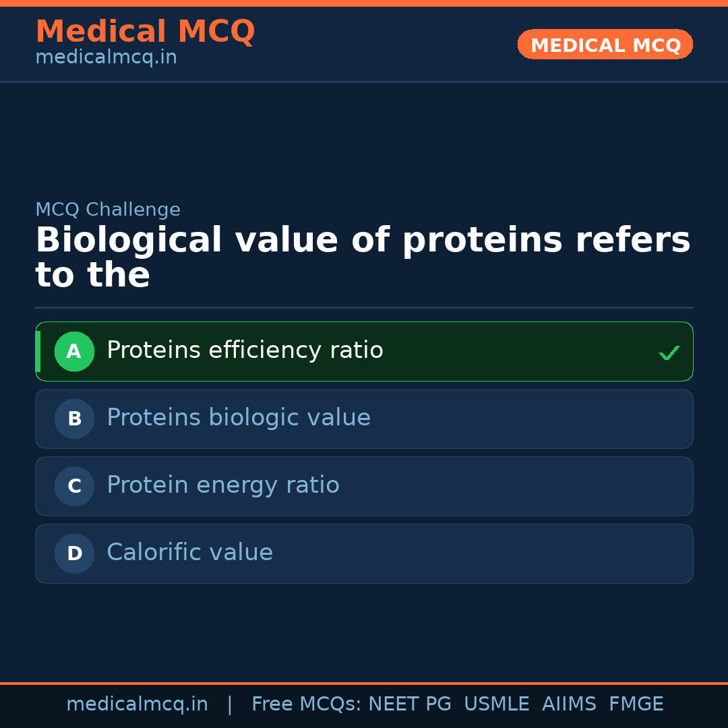Visit the medicalmcq.in footer link
The width and height of the screenshot is (728, 728).
[x=138, y=703]
